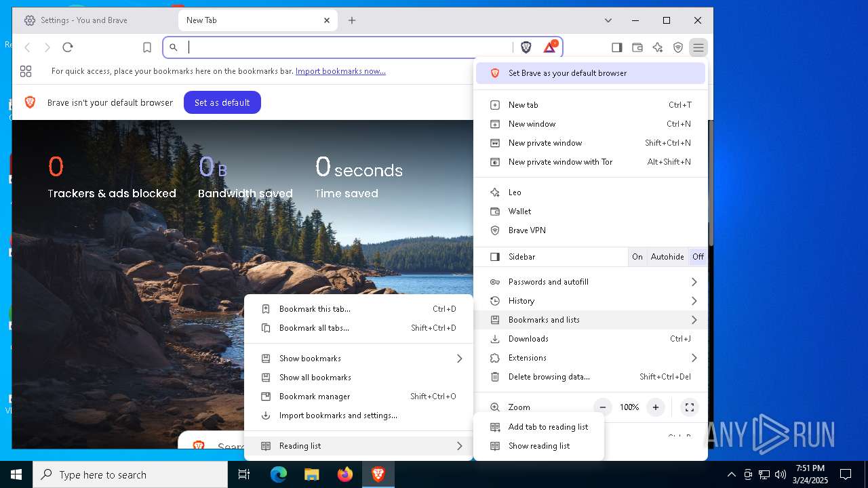The width and height of the screenshot is (868, 488).
Task: Select New private window menu item
Action: point(591,143)
